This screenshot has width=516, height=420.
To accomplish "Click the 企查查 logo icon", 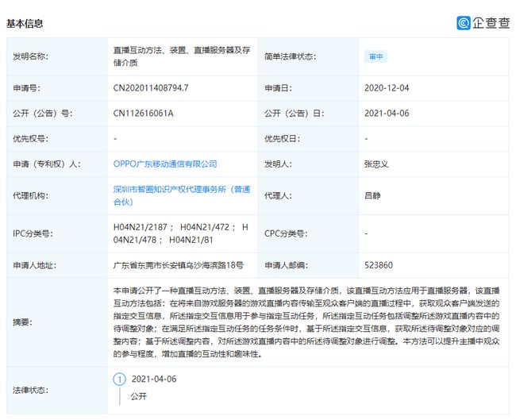I will click(x=464, y=23).
